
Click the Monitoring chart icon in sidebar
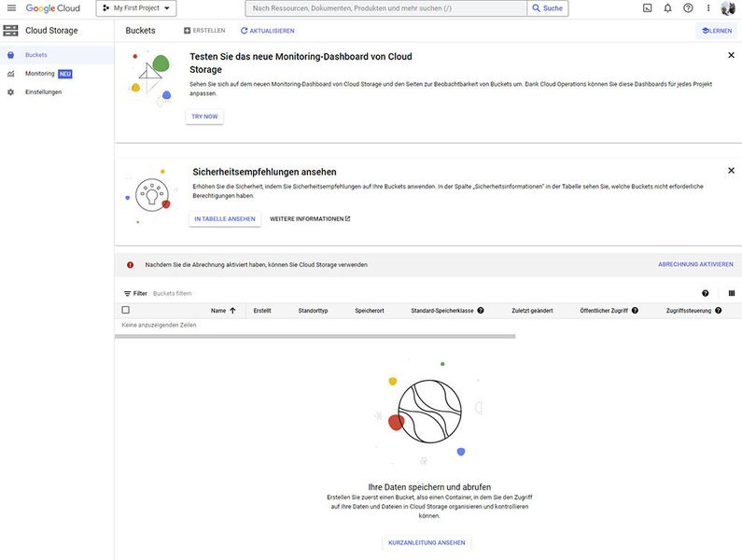click(x=11, y=74)
